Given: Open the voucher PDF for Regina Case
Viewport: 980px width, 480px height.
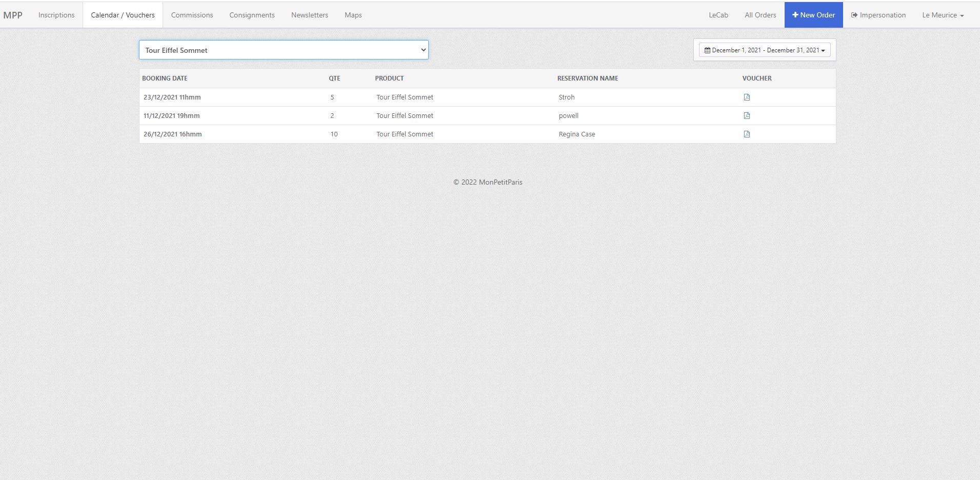Looking at the screenshot, I should tap(747, 134).
